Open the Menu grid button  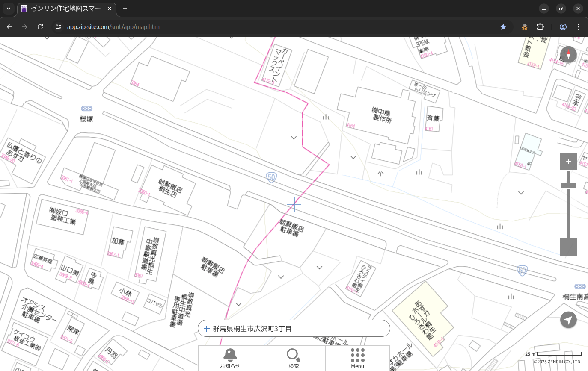point(357,358)
